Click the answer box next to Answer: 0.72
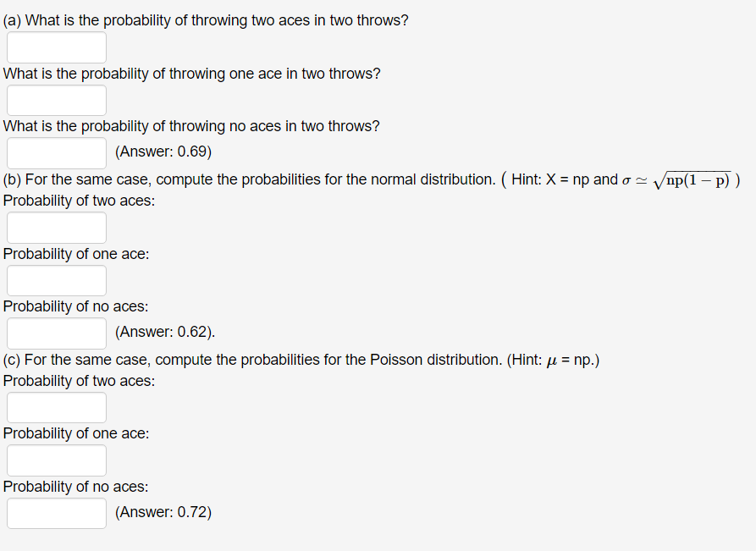Viewport: 756px width, 551px height. pyautogui.click(x=56, y=513)
